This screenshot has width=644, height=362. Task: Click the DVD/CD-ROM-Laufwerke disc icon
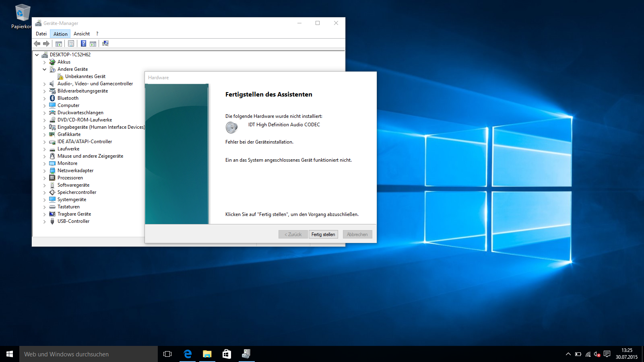click(52, 120)
